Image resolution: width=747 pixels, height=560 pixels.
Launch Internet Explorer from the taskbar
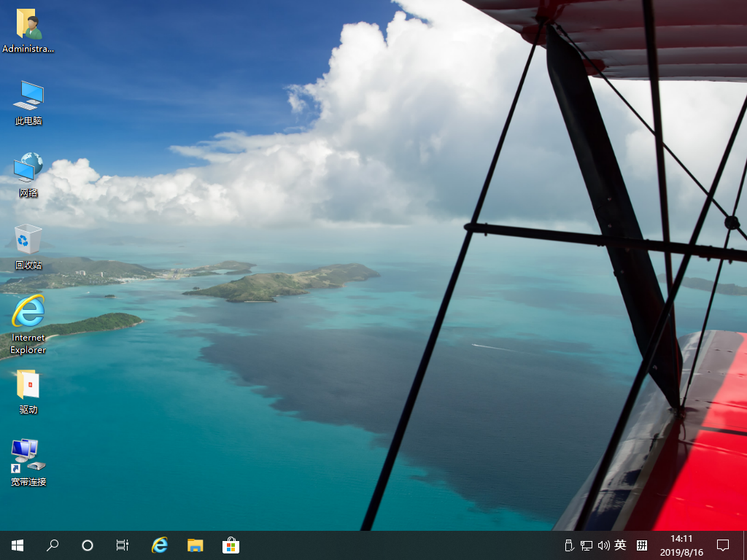point(159,545)
